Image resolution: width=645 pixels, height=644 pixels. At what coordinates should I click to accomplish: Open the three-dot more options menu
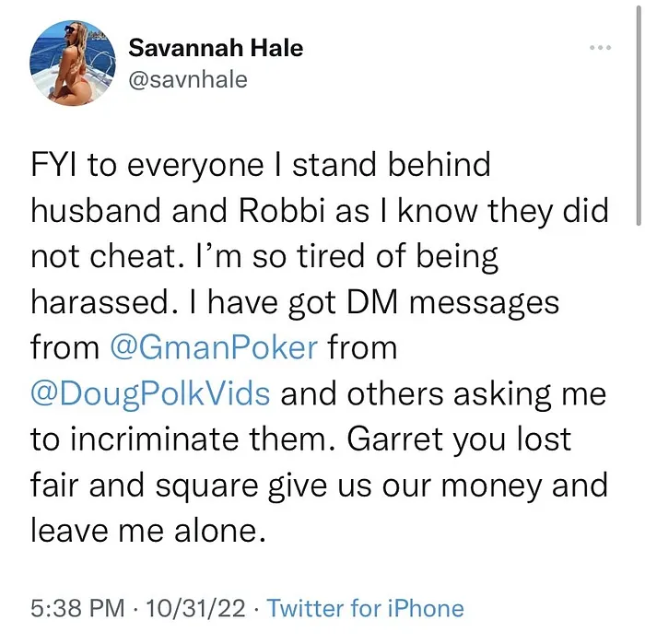(x=600, y=48)
